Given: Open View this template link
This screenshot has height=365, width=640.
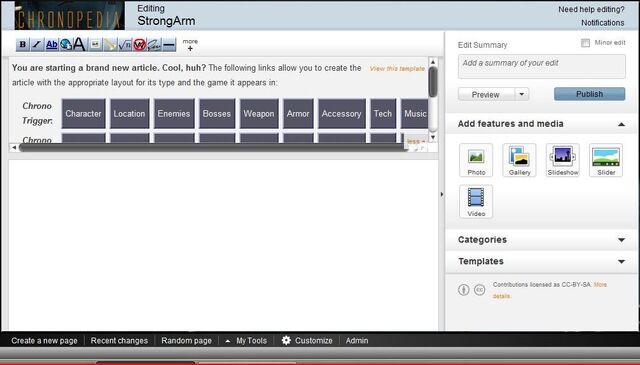Looking at the screenshot, I should pos(397,69).
